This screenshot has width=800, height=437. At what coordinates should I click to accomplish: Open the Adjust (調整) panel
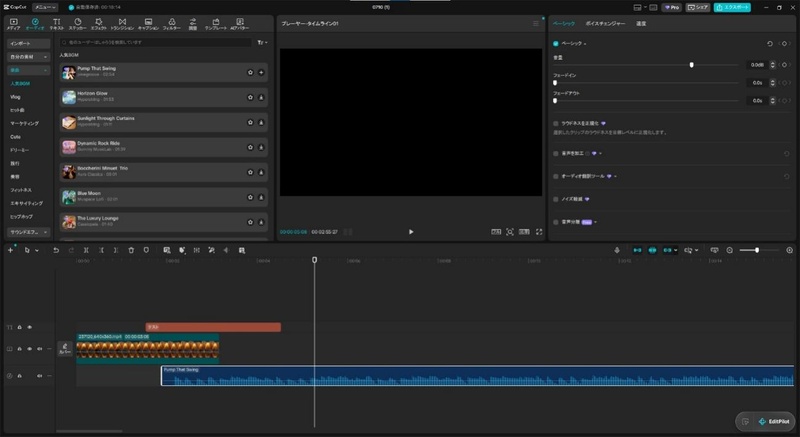[x=193, y=24]
